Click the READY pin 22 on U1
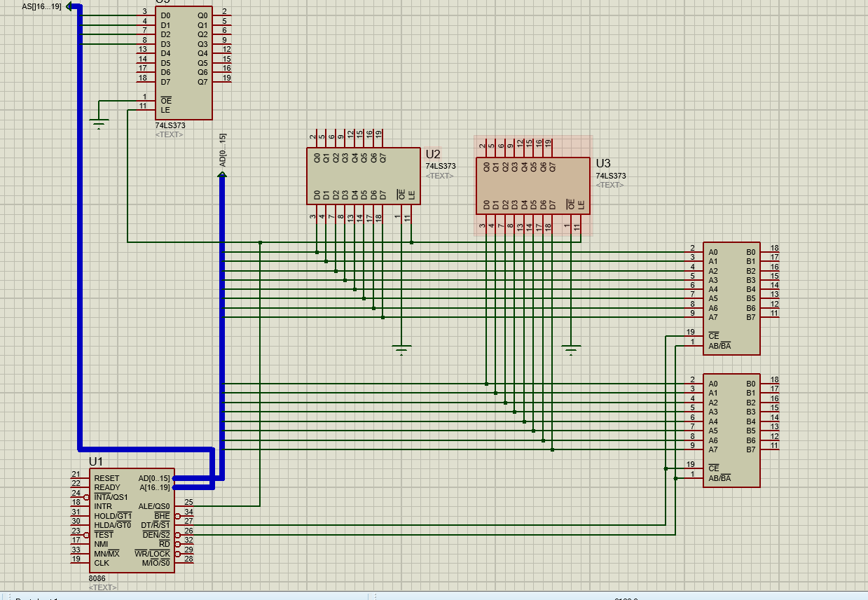 pos(79,487)
